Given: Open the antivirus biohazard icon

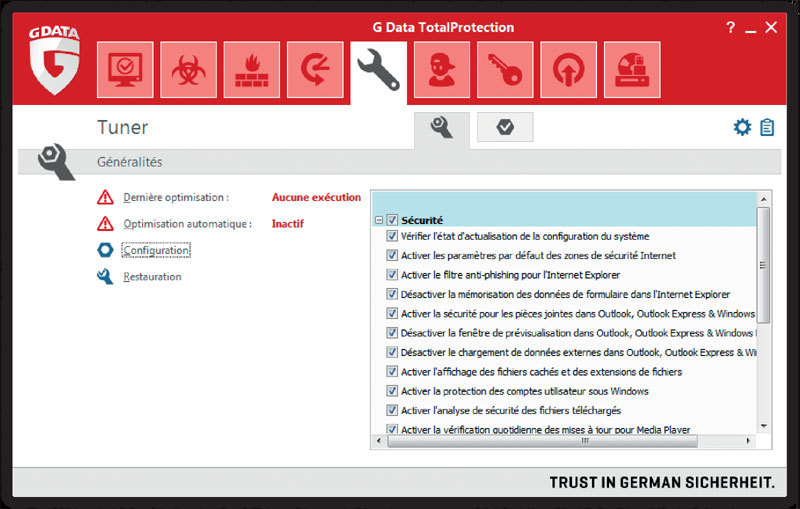Looking at the screenshot, I should pyautogui.click(x=188, y=70).
